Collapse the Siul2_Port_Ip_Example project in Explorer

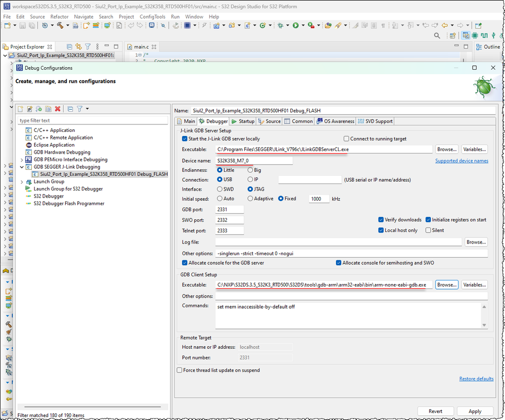5,55
